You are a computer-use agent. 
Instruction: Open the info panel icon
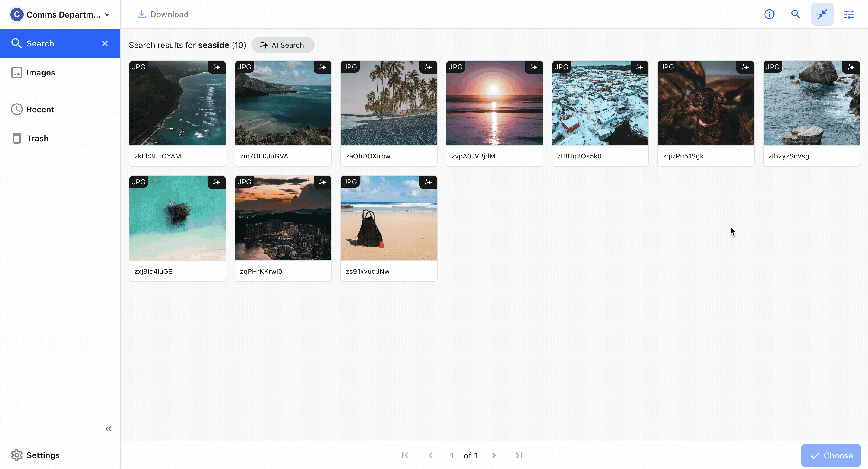[769, 14]
